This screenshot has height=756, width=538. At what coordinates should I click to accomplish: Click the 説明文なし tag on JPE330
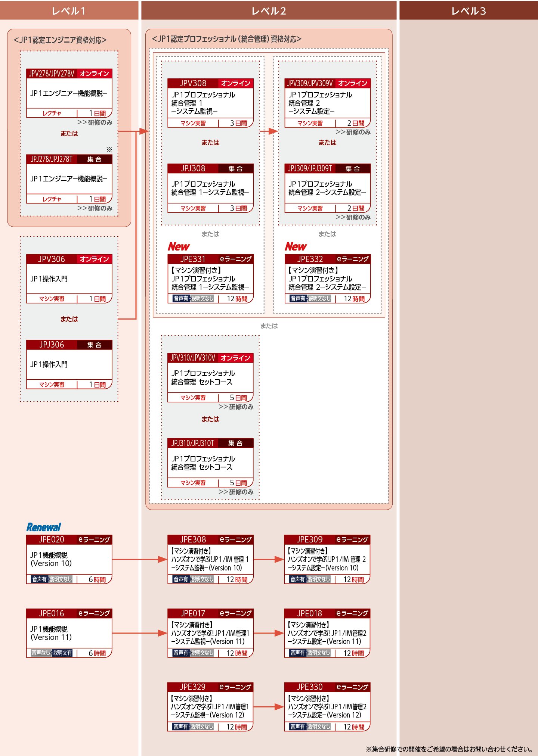[x=319, y=727]
